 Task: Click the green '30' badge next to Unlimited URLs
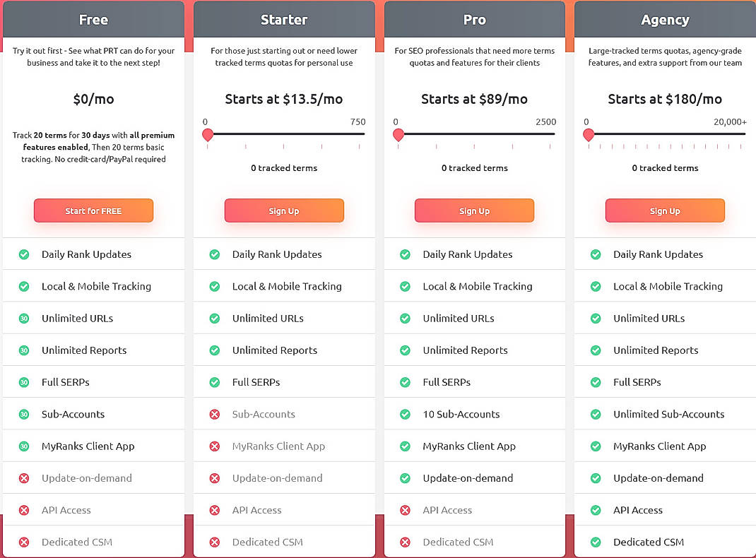click(24, 318)
